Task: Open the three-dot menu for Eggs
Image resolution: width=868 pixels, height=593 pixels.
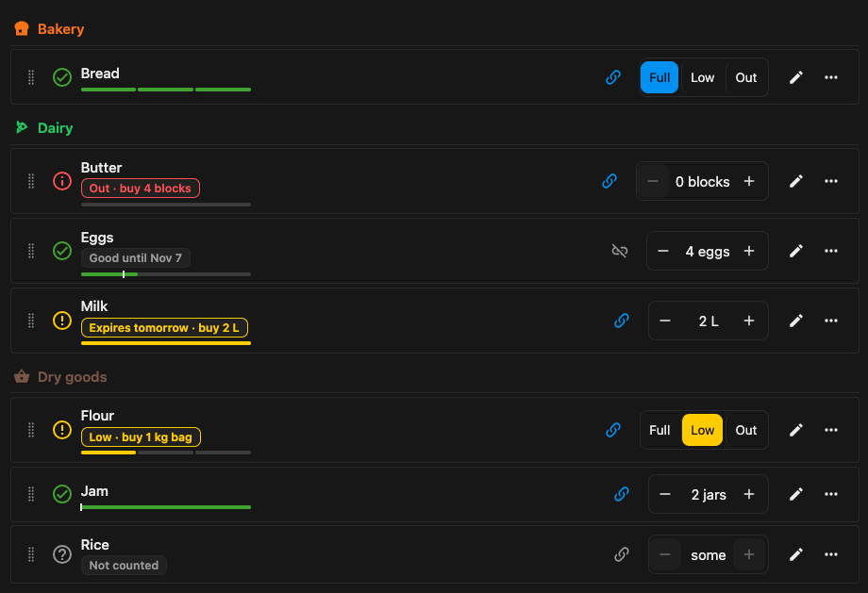Action: coord(831,251)
